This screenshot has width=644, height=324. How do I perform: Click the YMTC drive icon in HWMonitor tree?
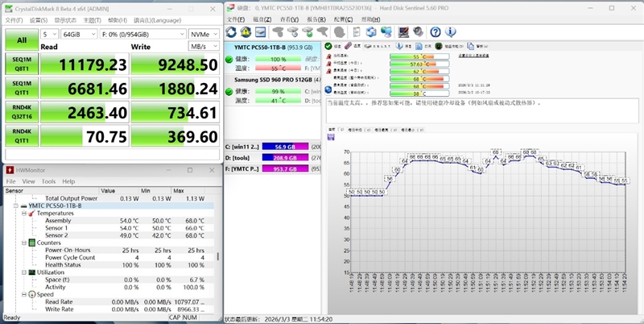(x=24, y=206)
